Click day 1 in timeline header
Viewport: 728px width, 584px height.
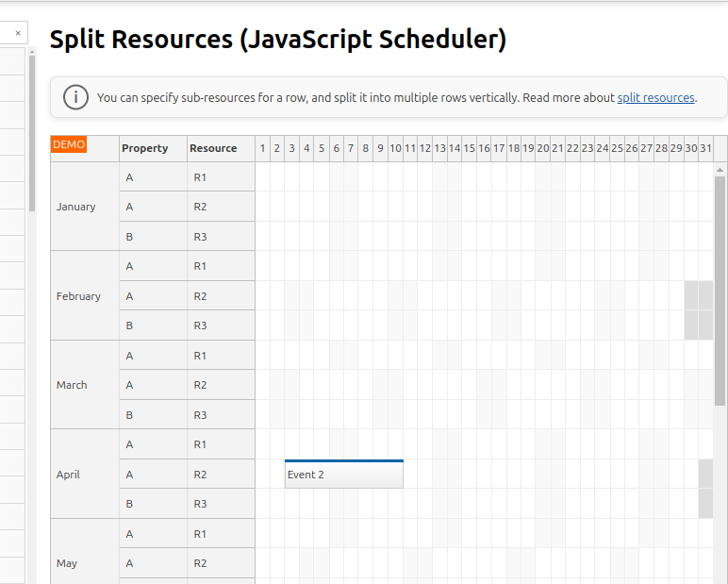(262, 148)
